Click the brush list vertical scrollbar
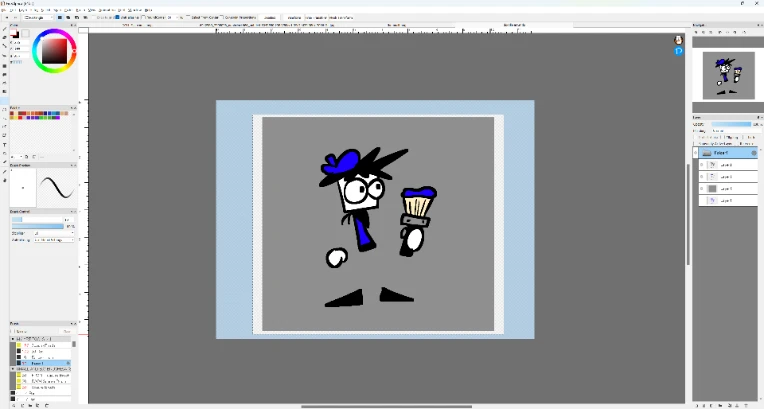The height and width of the screenshot is (409, 764). pos(74,344)
